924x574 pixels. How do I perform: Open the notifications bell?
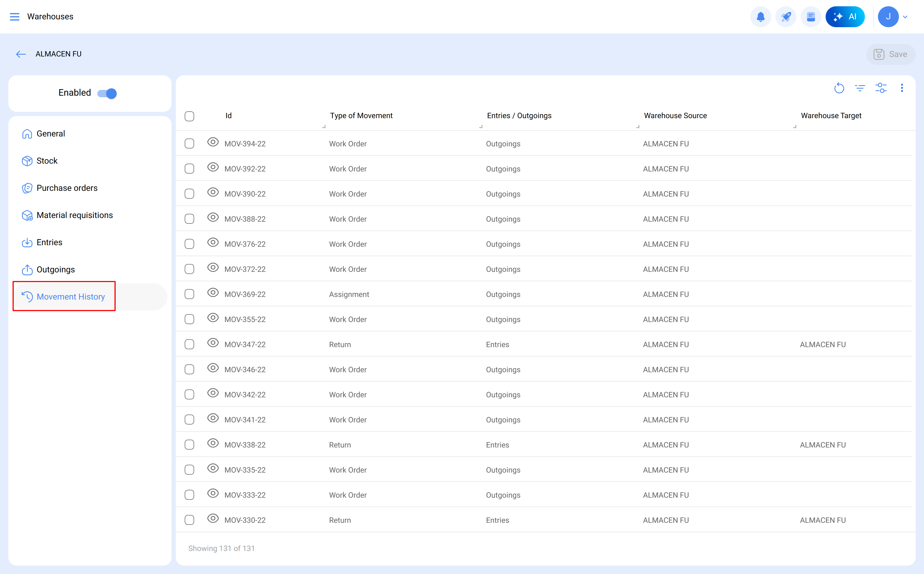[760, 17]
